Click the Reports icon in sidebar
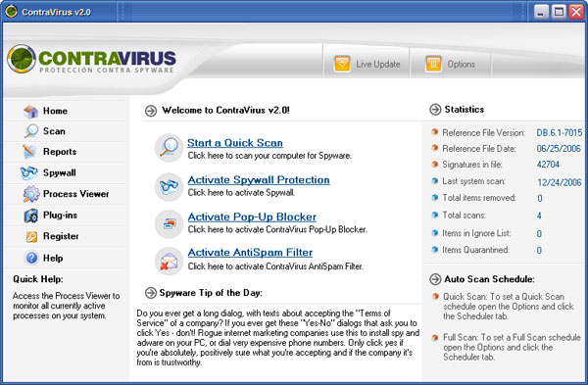588x385 pixels. pos(29,151)
